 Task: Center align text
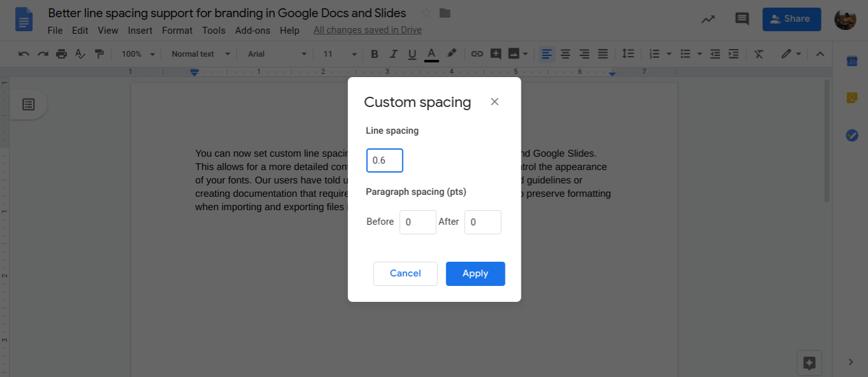pos(565,54)
